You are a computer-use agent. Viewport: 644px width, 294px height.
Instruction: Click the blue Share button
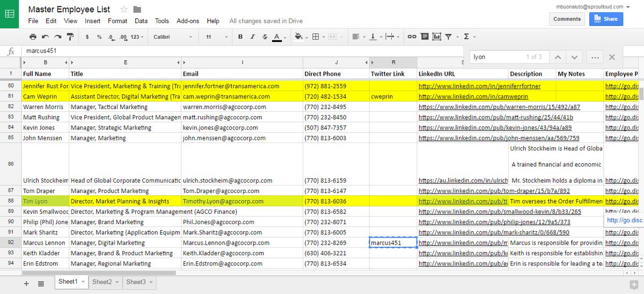click(x=606, y=19)
